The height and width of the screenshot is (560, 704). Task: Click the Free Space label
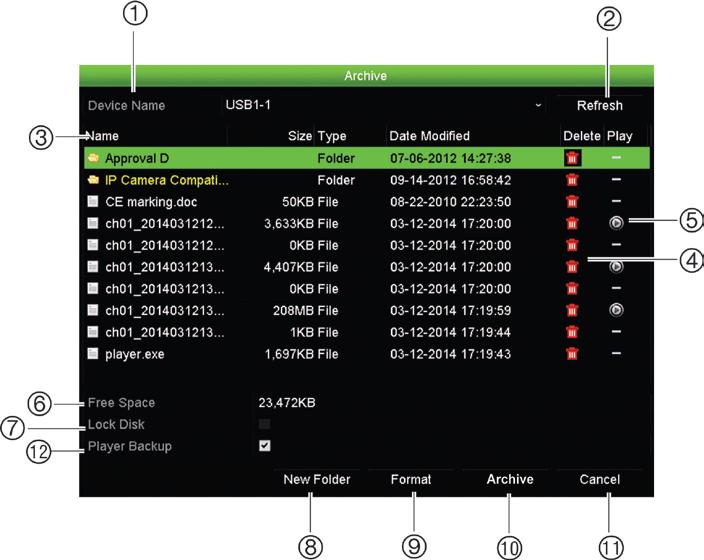coord(121,403)
